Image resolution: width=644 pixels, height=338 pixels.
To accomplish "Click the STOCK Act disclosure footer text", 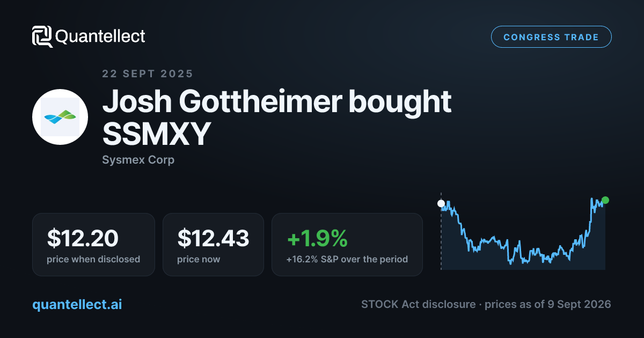I will (x=486, y=304).
